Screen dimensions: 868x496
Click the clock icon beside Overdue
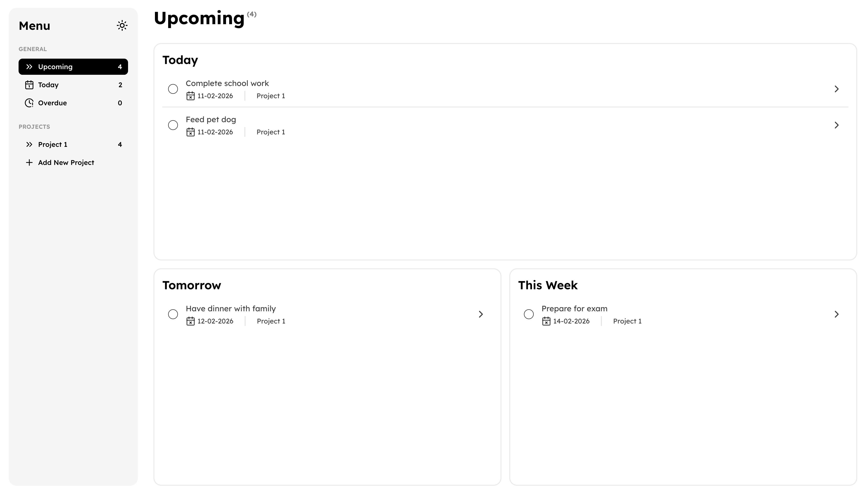pos(29,103)
